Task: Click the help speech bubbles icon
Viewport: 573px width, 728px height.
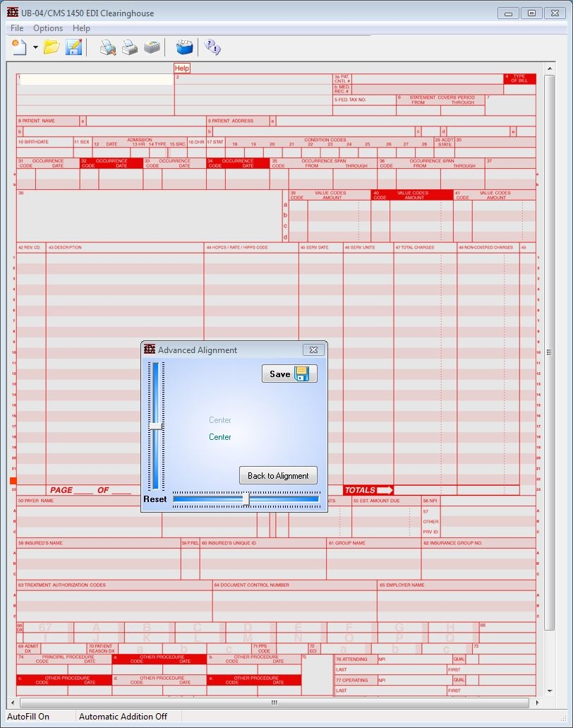Action: click(x=212, y=47)
